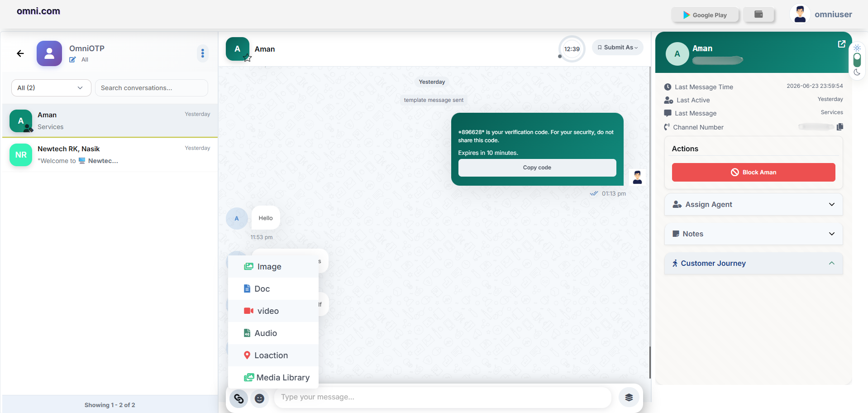Click the 'template message sent' label
868x413 pixels.
click(x=434, y=100)
